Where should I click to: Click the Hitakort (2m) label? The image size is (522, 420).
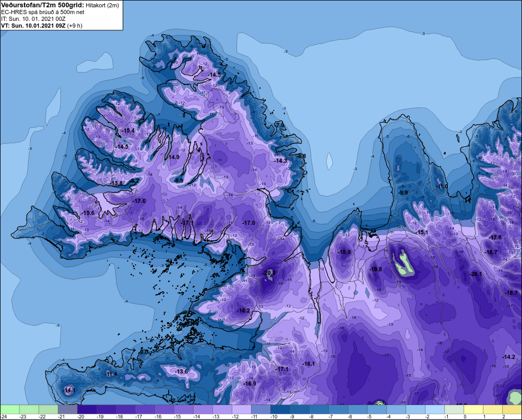tap(102, 5)
